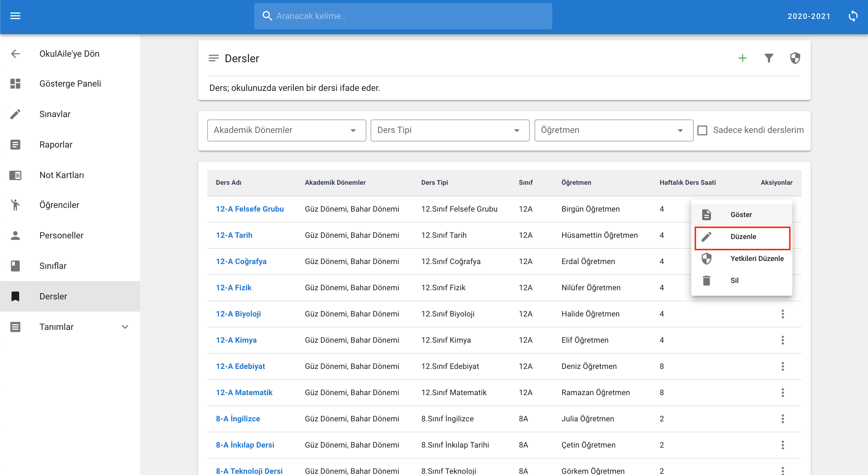Click the lines icon beside the Dersler title

click(214, 58)
